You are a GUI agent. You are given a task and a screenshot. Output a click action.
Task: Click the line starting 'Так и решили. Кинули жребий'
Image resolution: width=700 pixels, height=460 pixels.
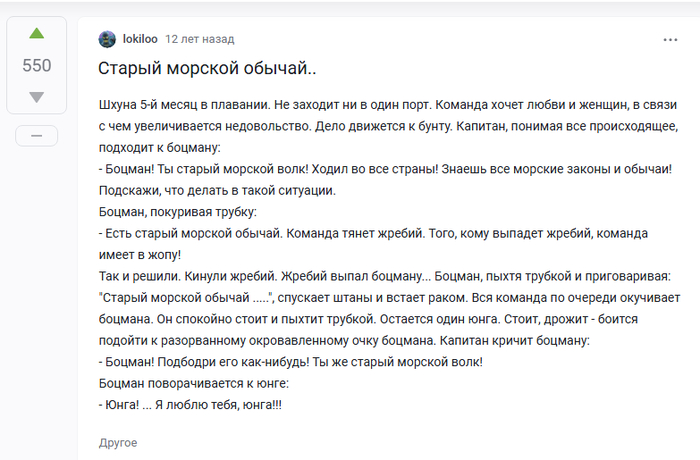pos(384,276)
